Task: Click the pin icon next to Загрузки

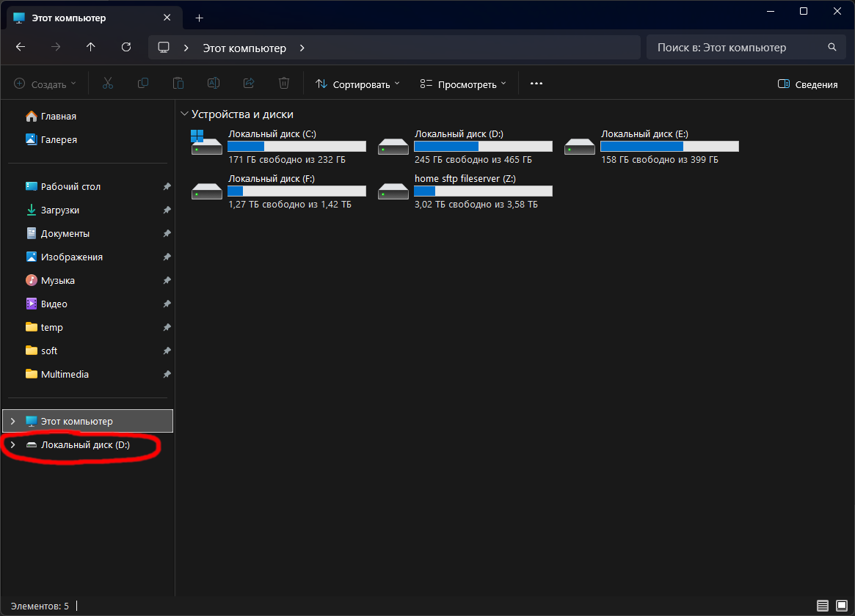Action: click(x=167, y=210)
